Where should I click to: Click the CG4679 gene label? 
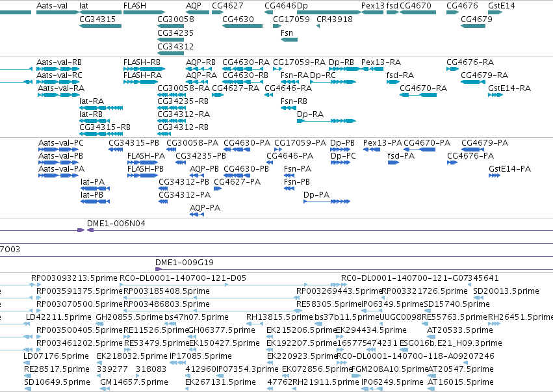476,19
